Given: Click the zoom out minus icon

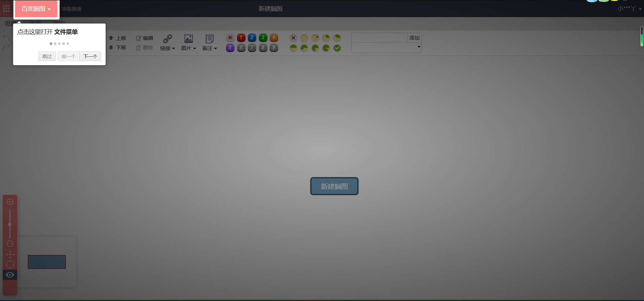Looking at the screenshot, I should [x=10, y=244].
